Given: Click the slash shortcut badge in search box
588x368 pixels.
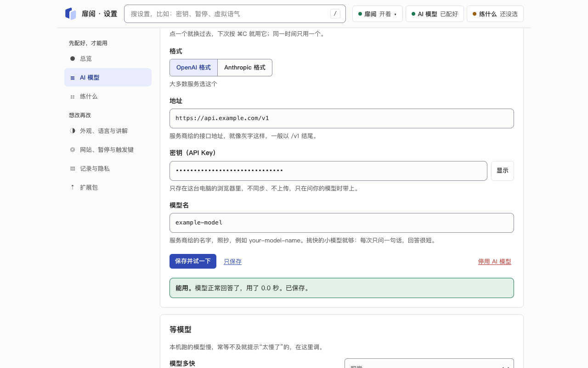Looking at the screenshot, I should click(x=335, y=14).
